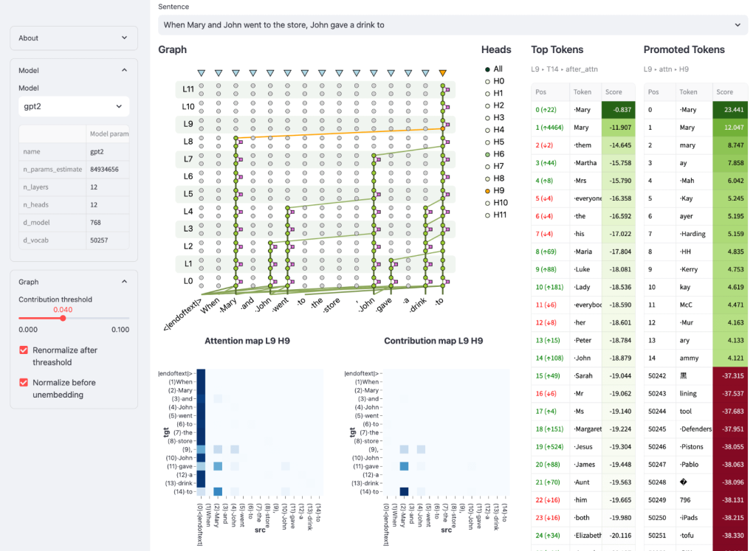Click the -38.330 score in Promoted Tokens

click(730, 535)
